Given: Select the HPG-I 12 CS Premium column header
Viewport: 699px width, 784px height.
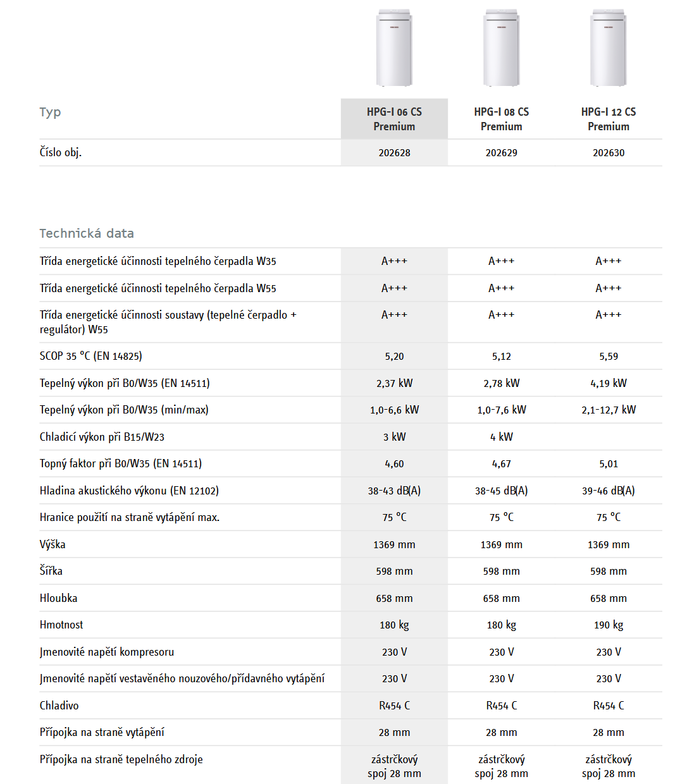Looking at the screenshot, I should pyautogui.click(x=609, y=119).
